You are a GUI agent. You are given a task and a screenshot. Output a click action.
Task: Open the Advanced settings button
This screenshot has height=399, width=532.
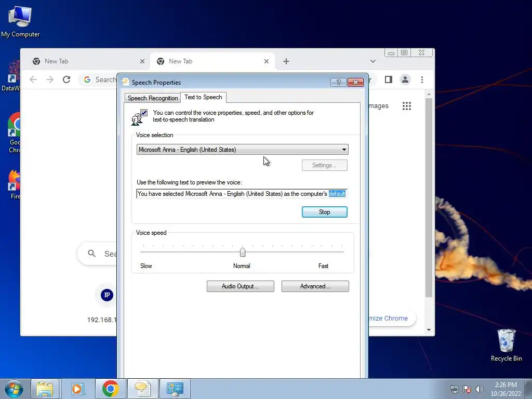tap(315, 286)
